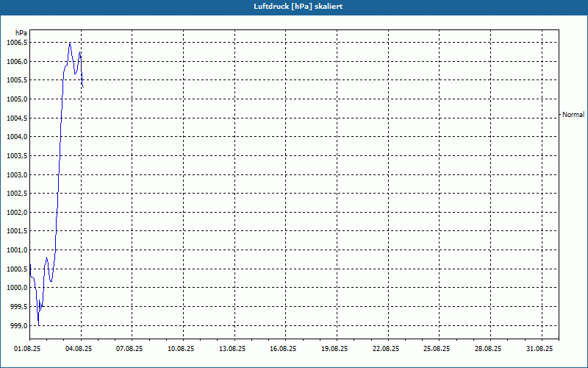Select the 1002,5 y-axis value

tap(17, 194)
